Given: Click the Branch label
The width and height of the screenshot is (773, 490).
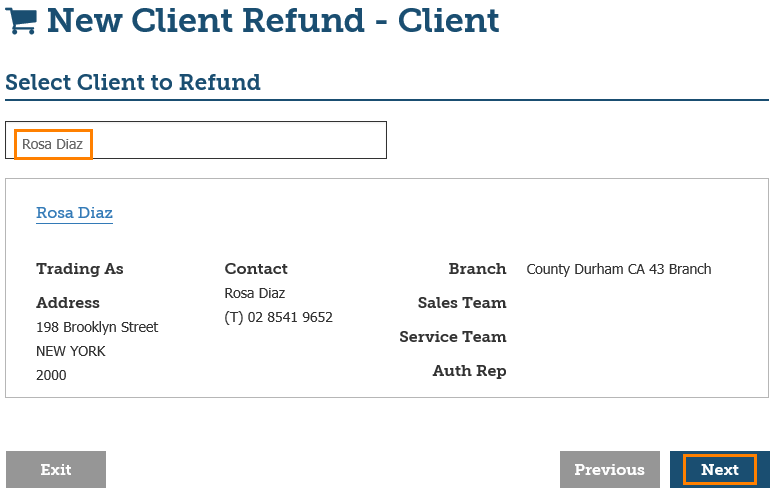Looking at the screenshot, I should pos(477,269).
